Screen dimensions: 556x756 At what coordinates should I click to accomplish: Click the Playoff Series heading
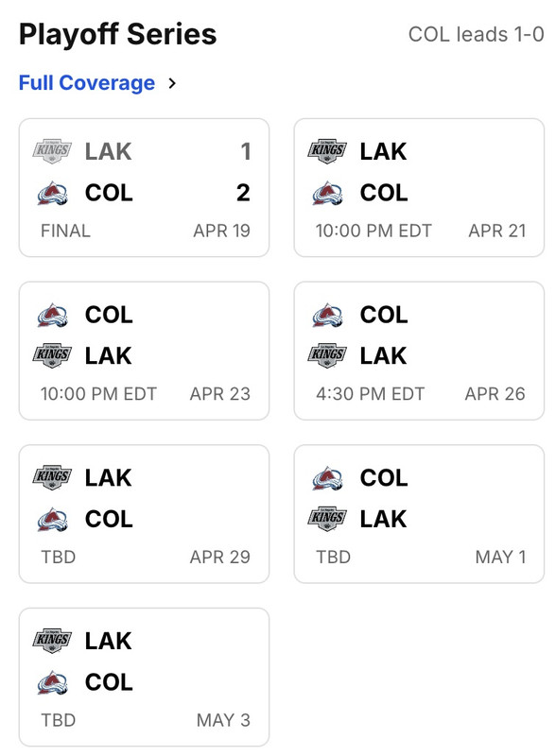[117, 34]
